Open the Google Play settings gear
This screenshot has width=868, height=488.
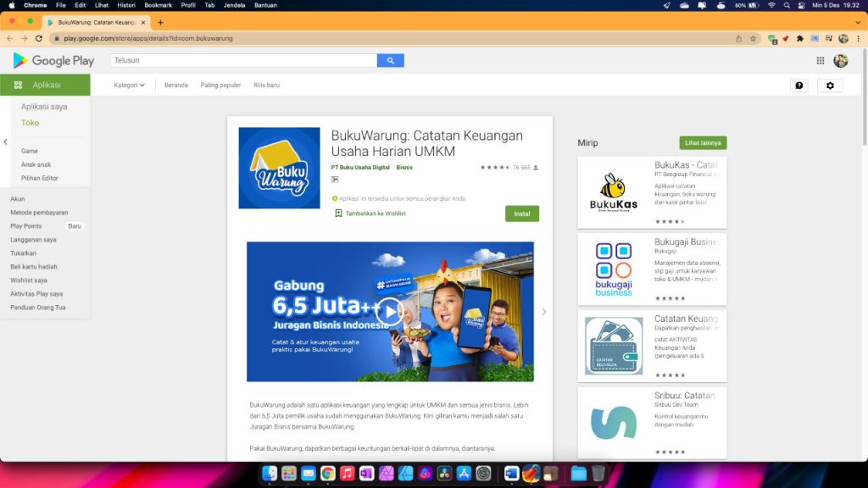pyautogui.click(x=830, y=86)
